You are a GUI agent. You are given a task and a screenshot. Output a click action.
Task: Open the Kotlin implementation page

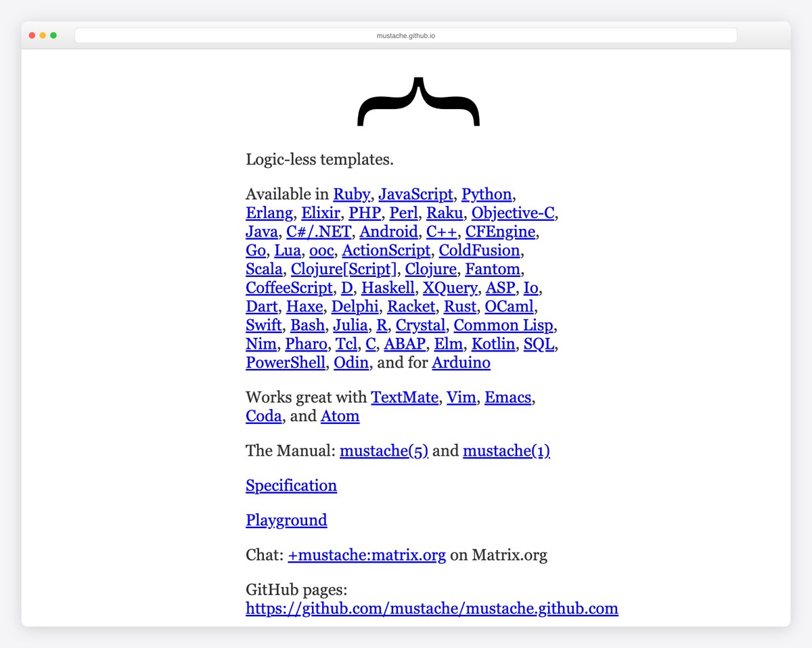click(x=493, y=344)
